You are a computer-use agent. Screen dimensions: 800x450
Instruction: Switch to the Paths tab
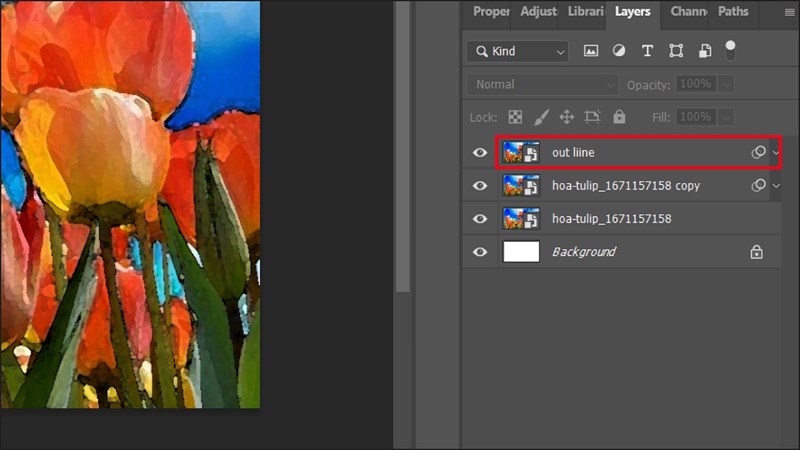pyautogui.click(x=733, y=11)
